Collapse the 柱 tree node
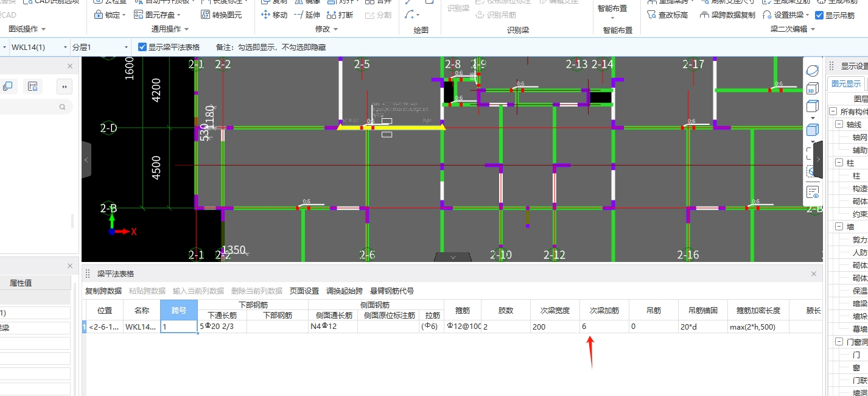The height and width of the screenshot is (396, 868). [x=839, y=163]
